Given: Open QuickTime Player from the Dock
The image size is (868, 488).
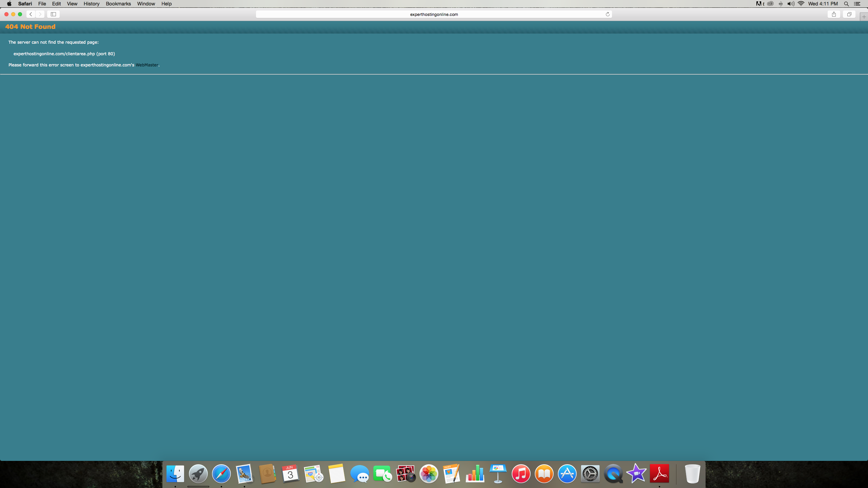Looking at the screenshot, I should coord(613,473).
